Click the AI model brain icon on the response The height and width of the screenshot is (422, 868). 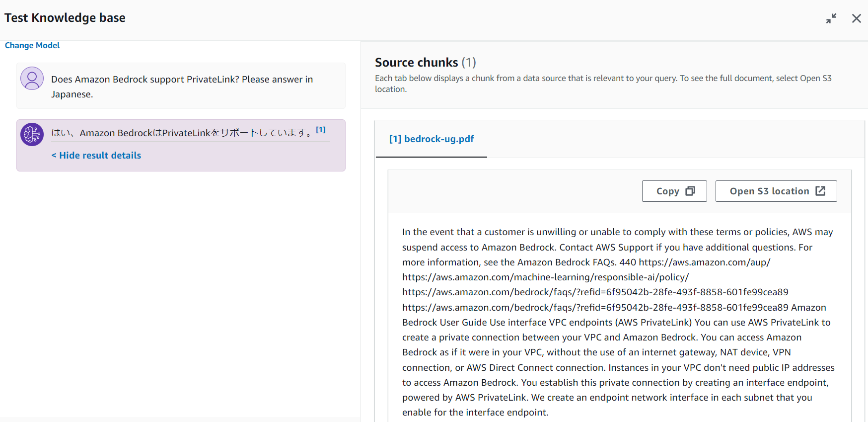tap(32, 134)
